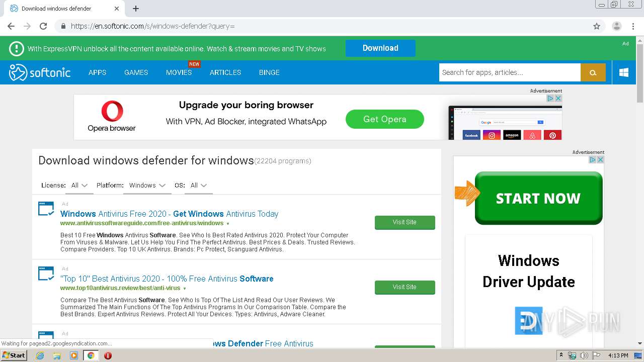The image size is (644, 362).
Task: Expand the OS filter dropdown
Action: coord(199,185)
